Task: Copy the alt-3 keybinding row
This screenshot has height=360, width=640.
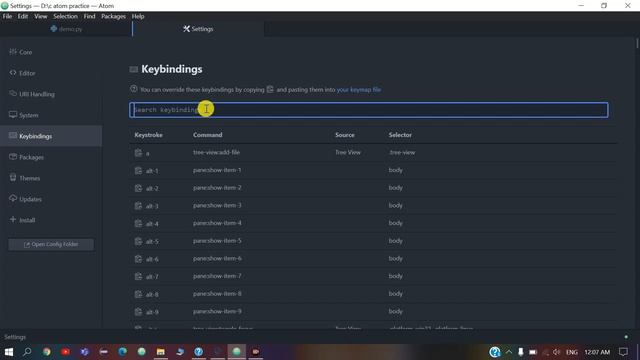Action: pos(138,206)
